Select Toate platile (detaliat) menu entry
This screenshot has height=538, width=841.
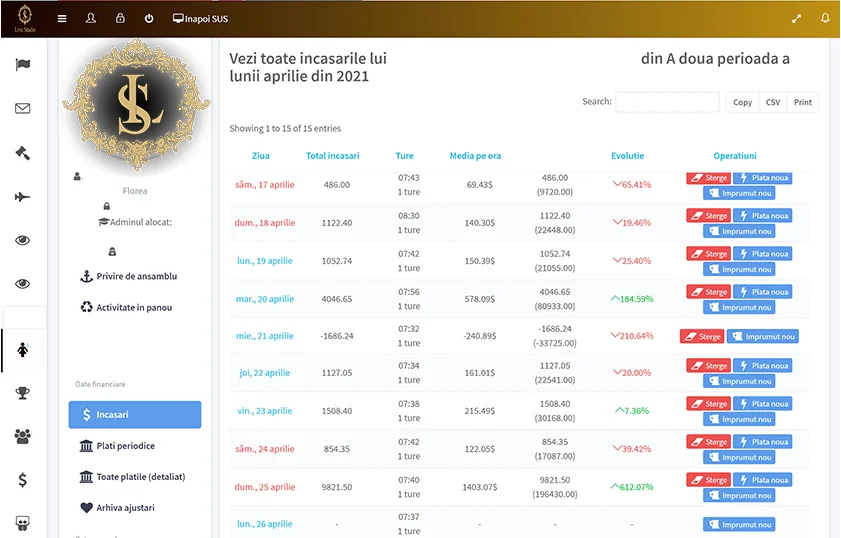coord(140,477)
